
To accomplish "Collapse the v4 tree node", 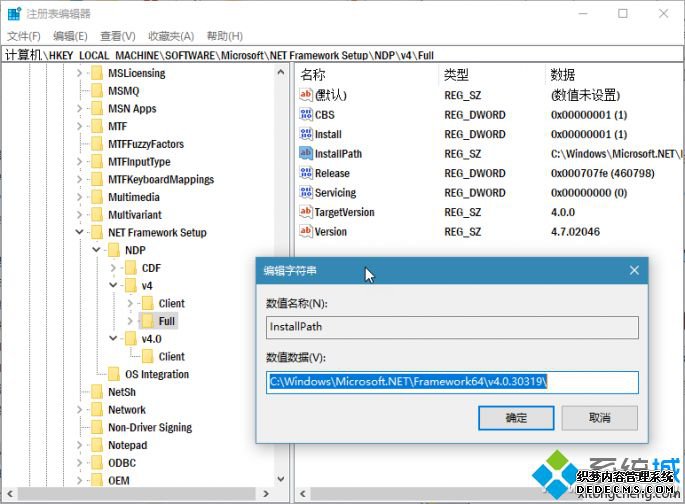I will (113, 285).
